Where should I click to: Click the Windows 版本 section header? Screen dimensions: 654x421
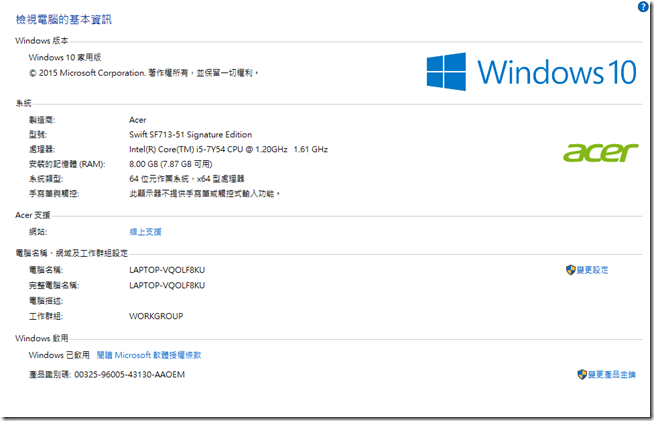click(x=42, y=40)
